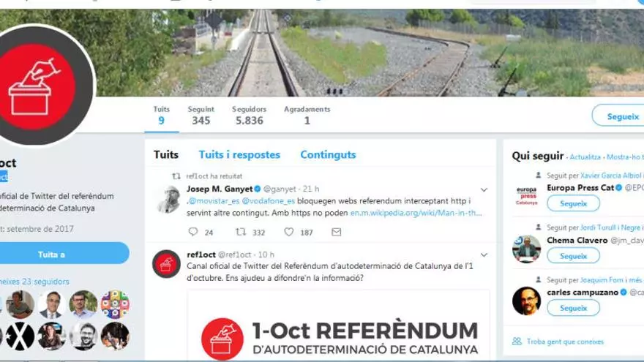Viewport: 644px width, 362px height.
Task: Send Ganyet tweet via envelope icon
Action: tap(337, 233)
